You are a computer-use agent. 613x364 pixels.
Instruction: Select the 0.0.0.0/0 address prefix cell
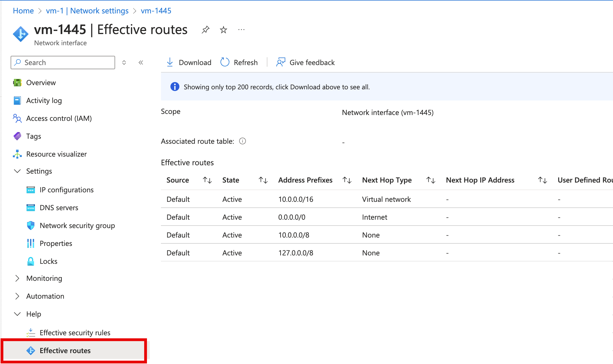[292, 217]
